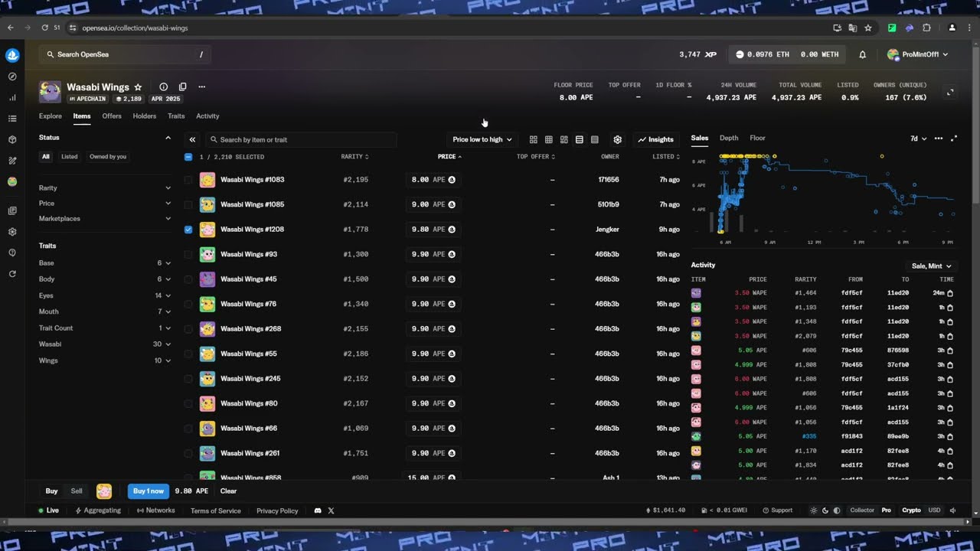
Task: Expand the collection stats fullscreen icon
Action: click(x=950, y=92)
